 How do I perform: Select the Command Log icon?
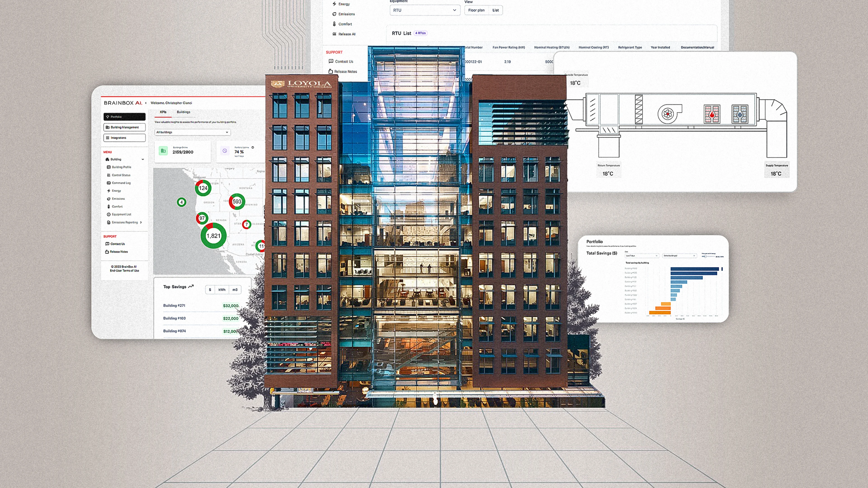click(108, 183)
